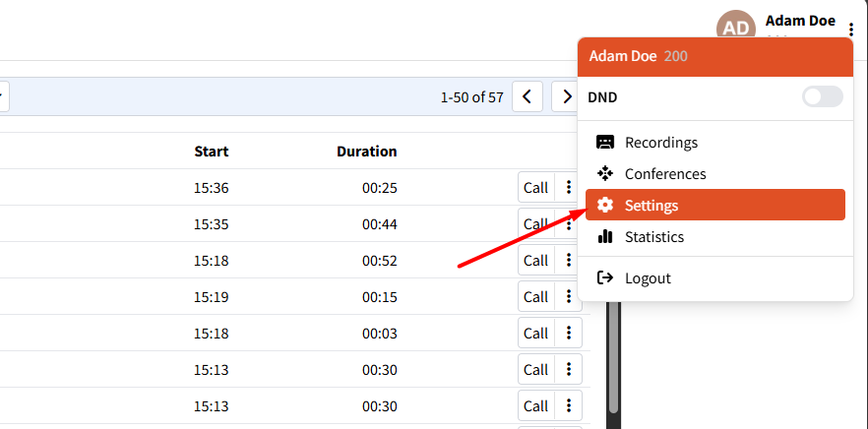Click the Start column header
Image resolution: width=868 pixels, height=429 pixels.
coord(211,152)
